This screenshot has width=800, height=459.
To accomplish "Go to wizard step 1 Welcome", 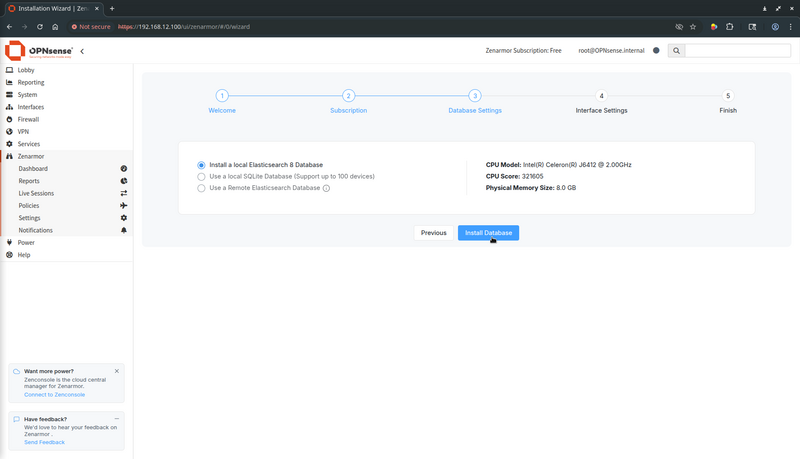I will point(222,95).
